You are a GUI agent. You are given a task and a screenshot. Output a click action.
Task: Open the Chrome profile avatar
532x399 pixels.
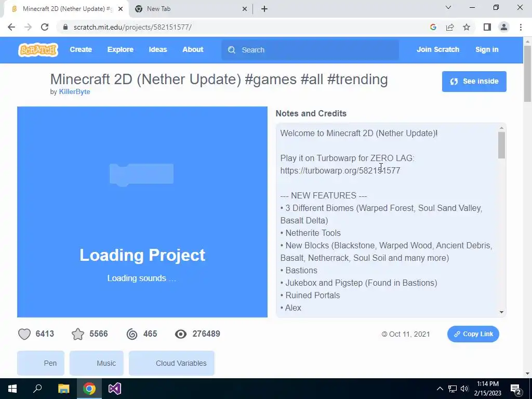point(504,27)
